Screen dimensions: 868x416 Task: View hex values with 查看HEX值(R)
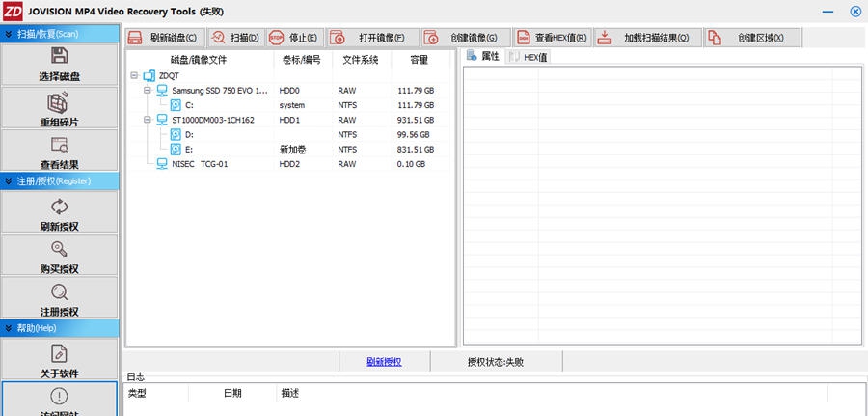[x=553, y=38]
